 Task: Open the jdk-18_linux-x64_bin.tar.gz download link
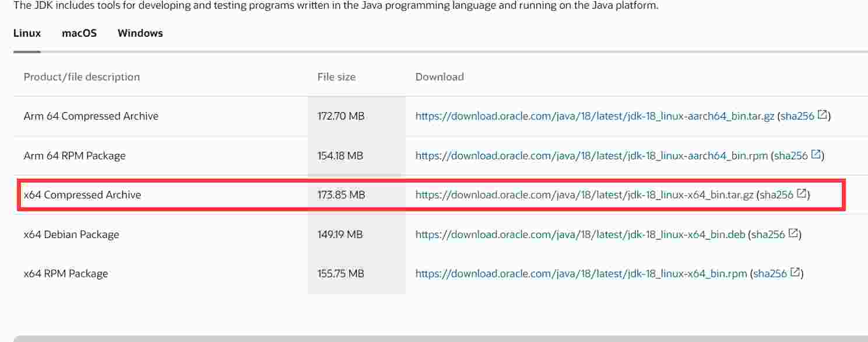tap(585, 195)
